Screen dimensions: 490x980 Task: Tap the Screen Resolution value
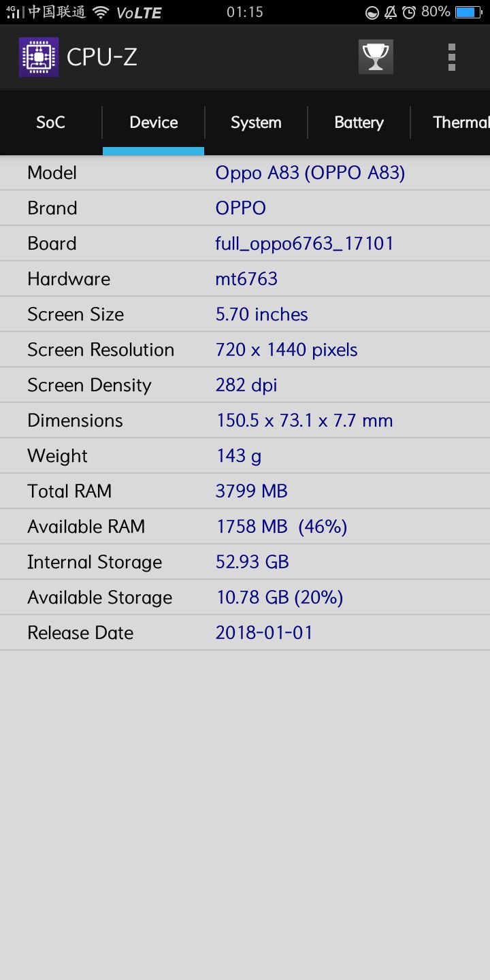tap(287, 350)
